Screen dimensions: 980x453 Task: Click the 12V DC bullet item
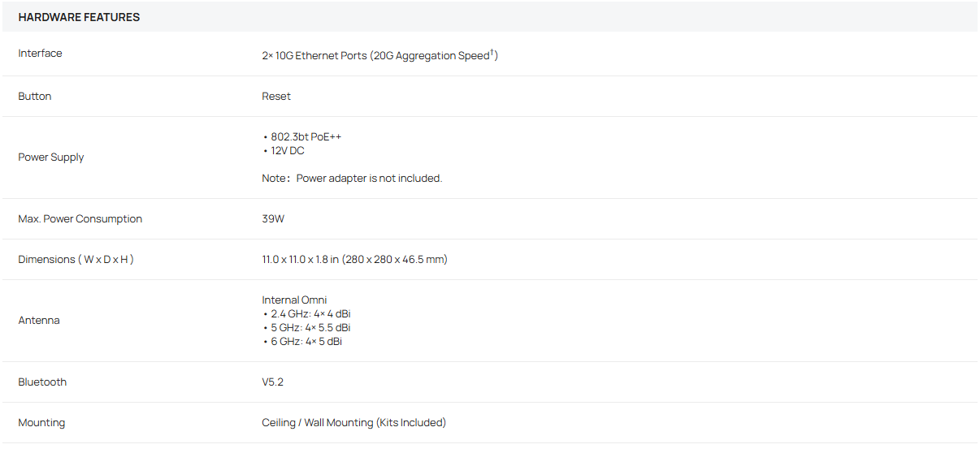coord(284,151)
